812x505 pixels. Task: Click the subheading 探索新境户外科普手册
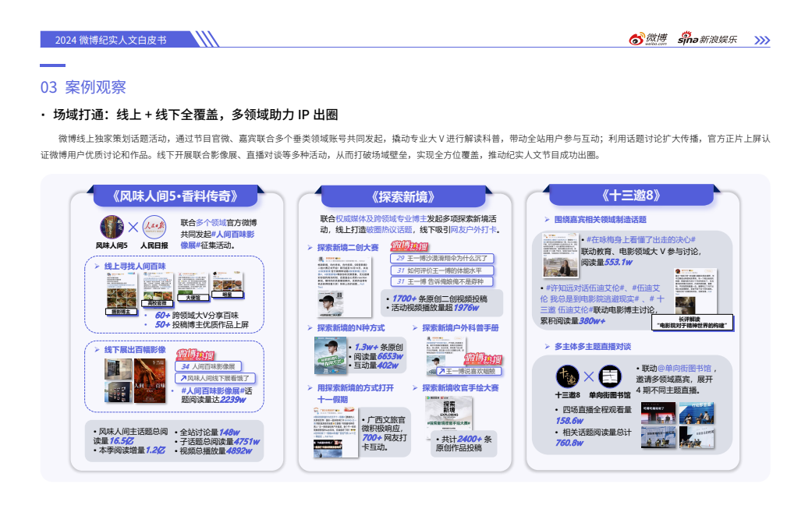click(460, 327)
